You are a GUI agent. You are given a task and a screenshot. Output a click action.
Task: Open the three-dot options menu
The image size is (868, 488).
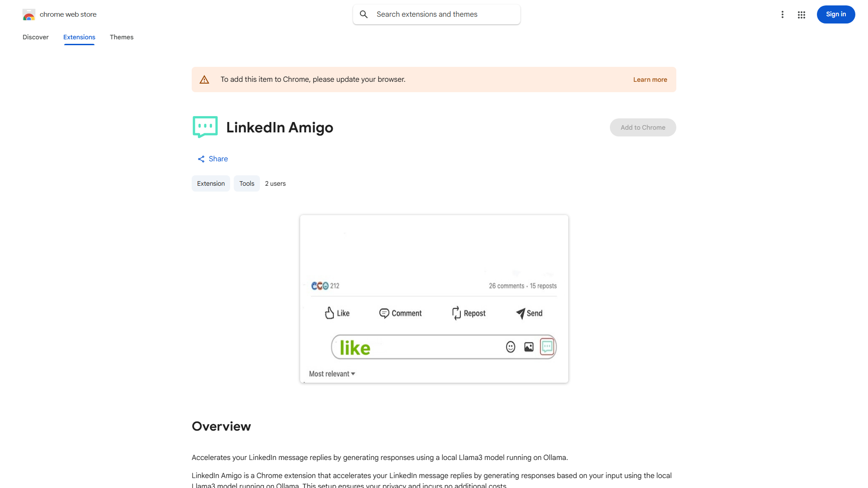[x=783, y=14]
